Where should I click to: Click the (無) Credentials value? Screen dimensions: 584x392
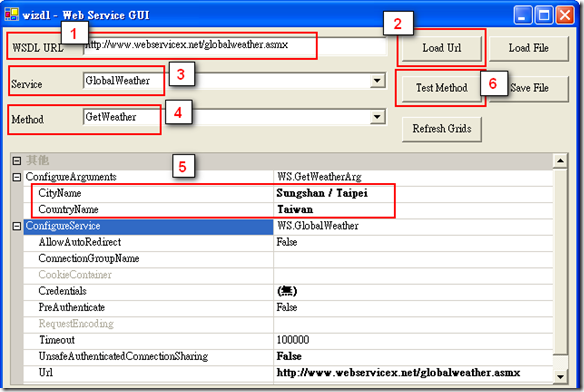(287, 291)
